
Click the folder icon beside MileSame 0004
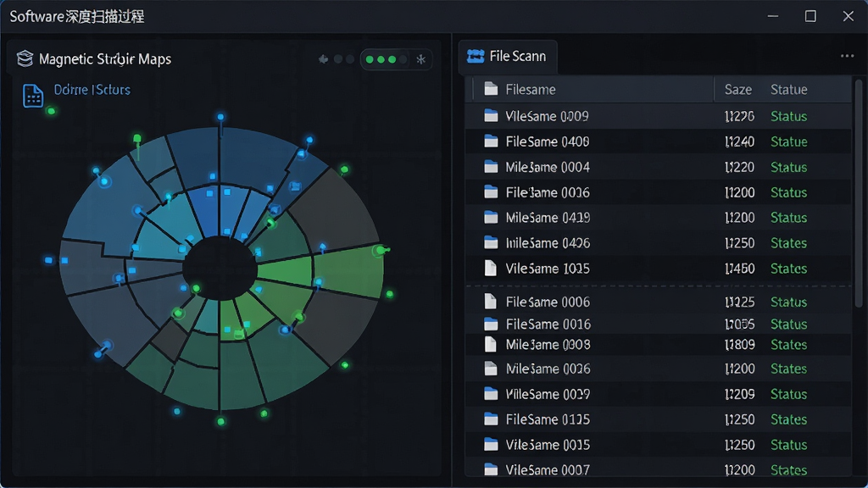point(491,167)
